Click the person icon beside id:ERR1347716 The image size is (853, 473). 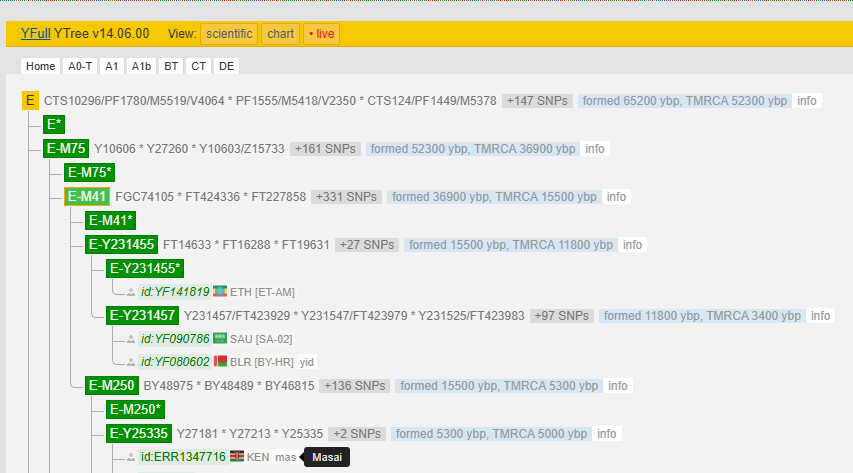coord(131,458)
